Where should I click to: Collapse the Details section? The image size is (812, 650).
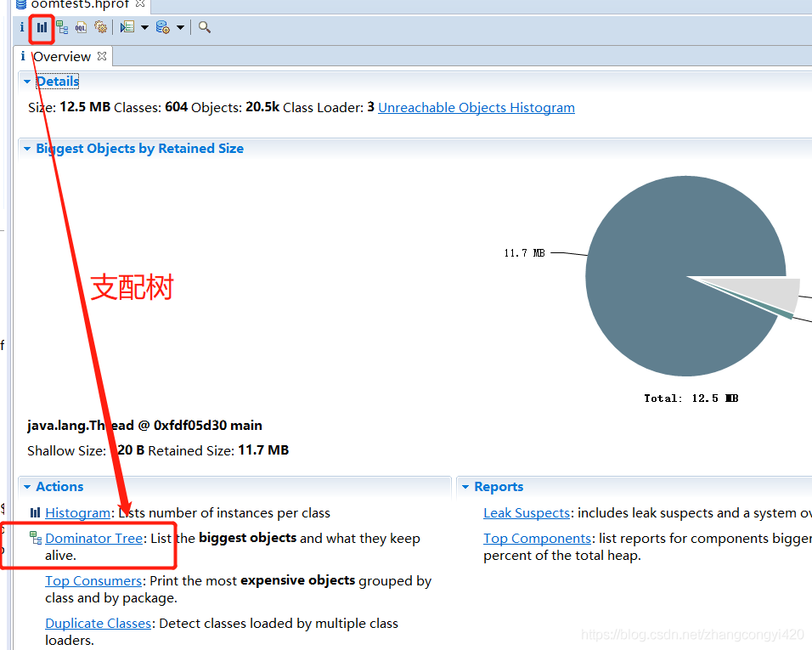coord(27,82)
